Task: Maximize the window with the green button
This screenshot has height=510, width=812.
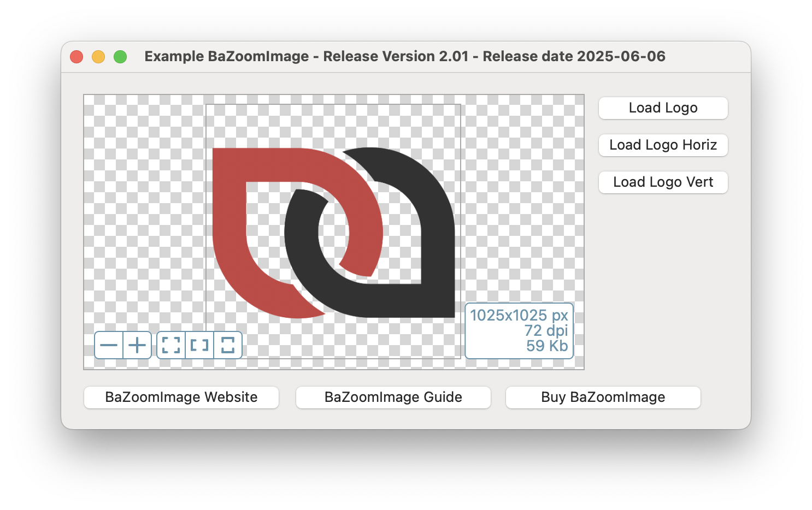Action: pyautogui.click(x=120, y=57)
